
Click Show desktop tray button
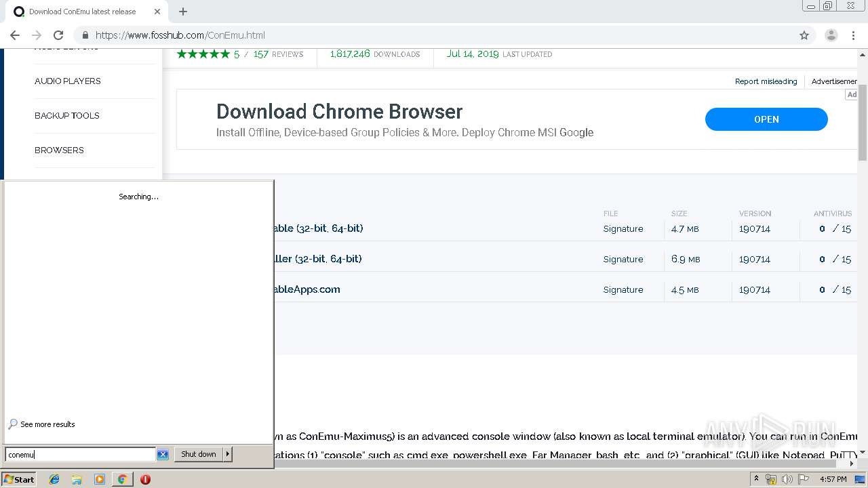coord(860,479)
